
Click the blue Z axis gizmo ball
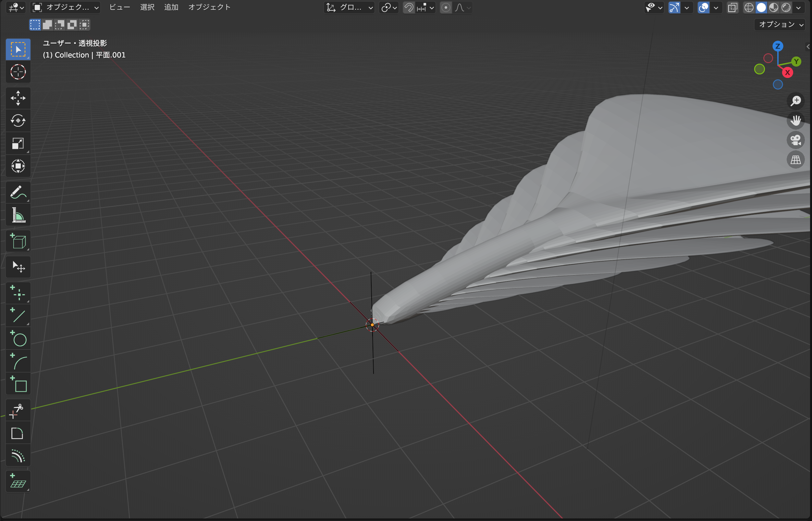pos(778,46)
